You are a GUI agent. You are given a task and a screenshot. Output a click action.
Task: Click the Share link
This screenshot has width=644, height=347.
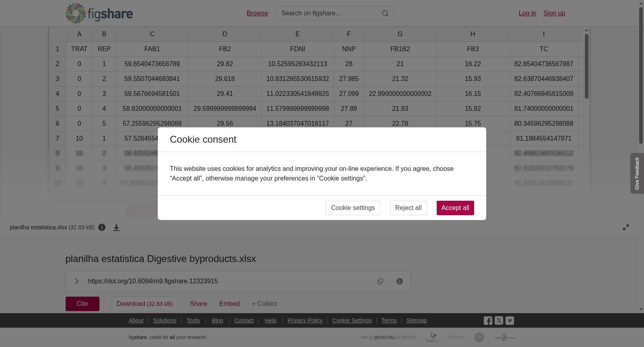point(198,304)
